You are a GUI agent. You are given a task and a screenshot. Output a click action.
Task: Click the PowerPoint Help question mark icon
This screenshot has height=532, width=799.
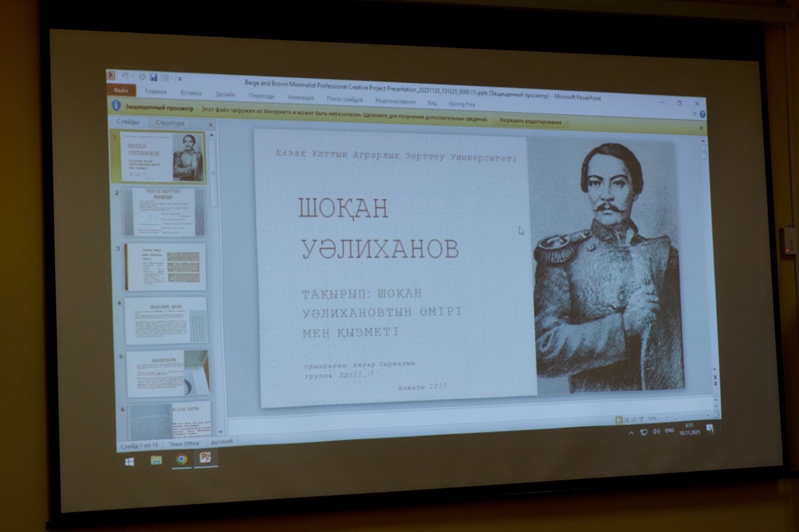click(x=703, y=114)
